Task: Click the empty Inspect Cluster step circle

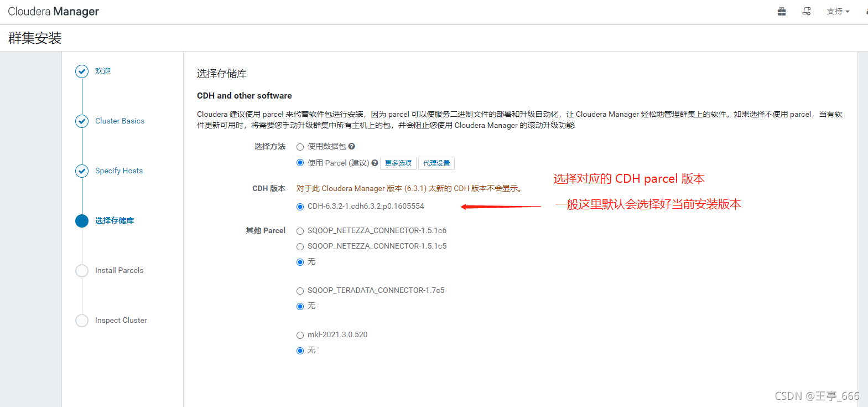Action: [82, 321]
